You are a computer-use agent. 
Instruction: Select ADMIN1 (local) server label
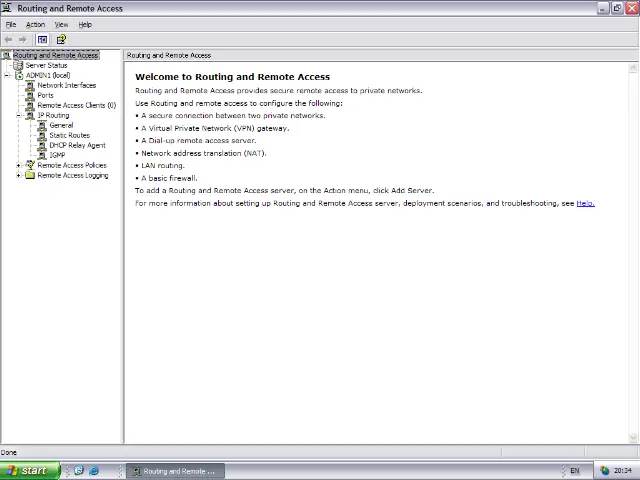point(48,76)
